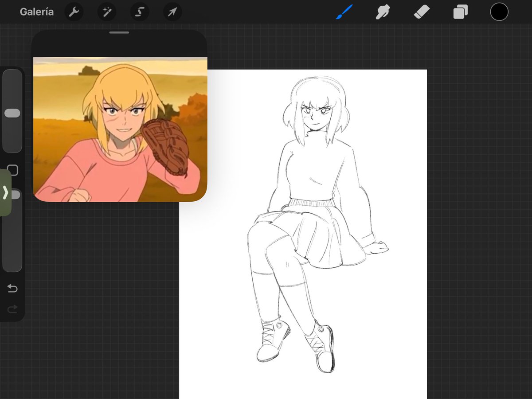Open the Actions wrench menu
The image size is (532, 399).
click(x=74, y=12)
